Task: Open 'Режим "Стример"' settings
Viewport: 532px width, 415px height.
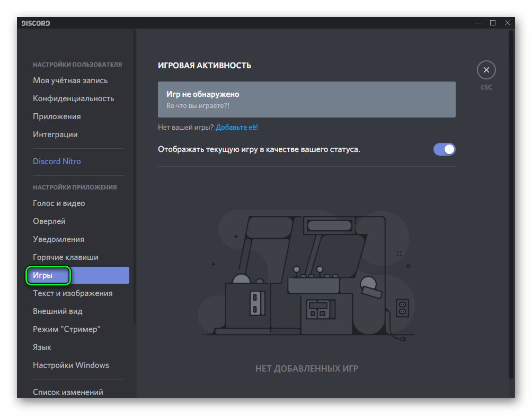Action: pyautogui.click(x=67, y=329)
